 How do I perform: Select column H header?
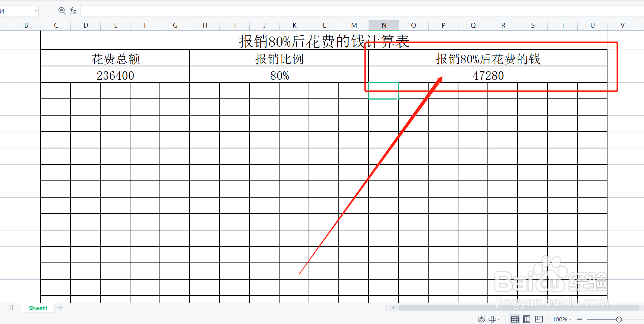point(205,25)
